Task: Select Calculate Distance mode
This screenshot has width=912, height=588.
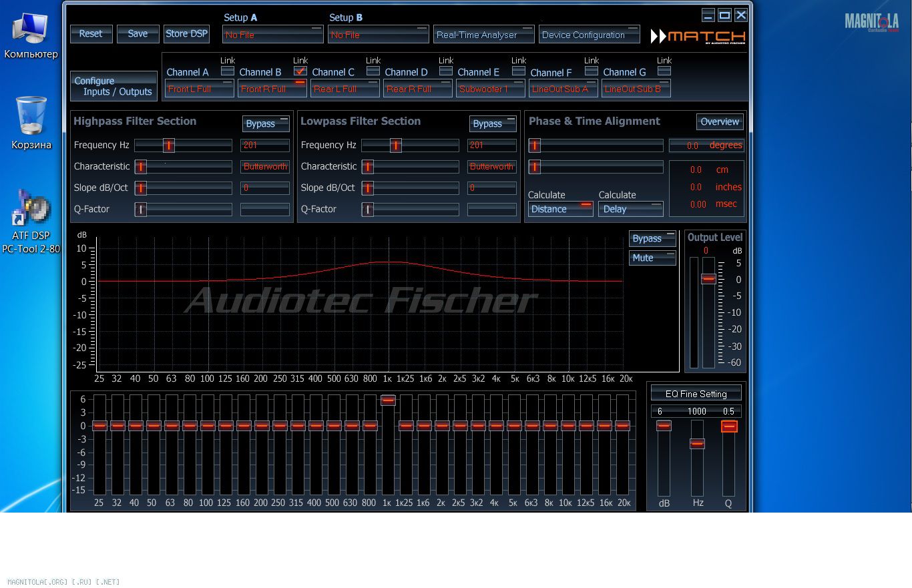Action: pyautogui.click(x=560, y=209)
